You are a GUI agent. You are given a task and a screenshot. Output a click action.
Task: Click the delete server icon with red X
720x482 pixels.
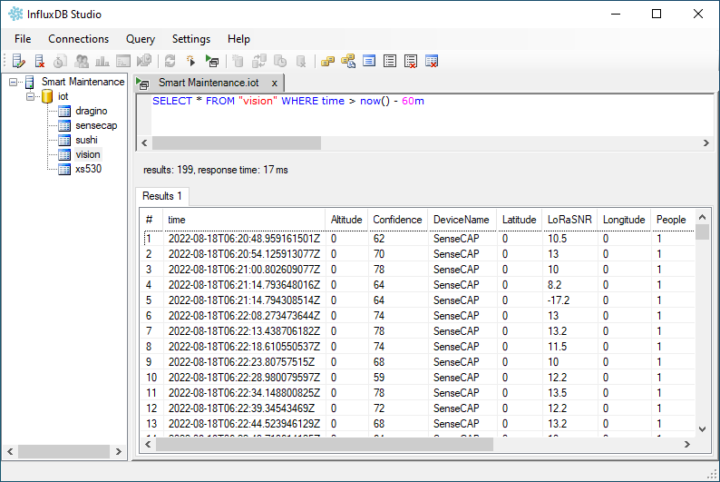[39, 61]
